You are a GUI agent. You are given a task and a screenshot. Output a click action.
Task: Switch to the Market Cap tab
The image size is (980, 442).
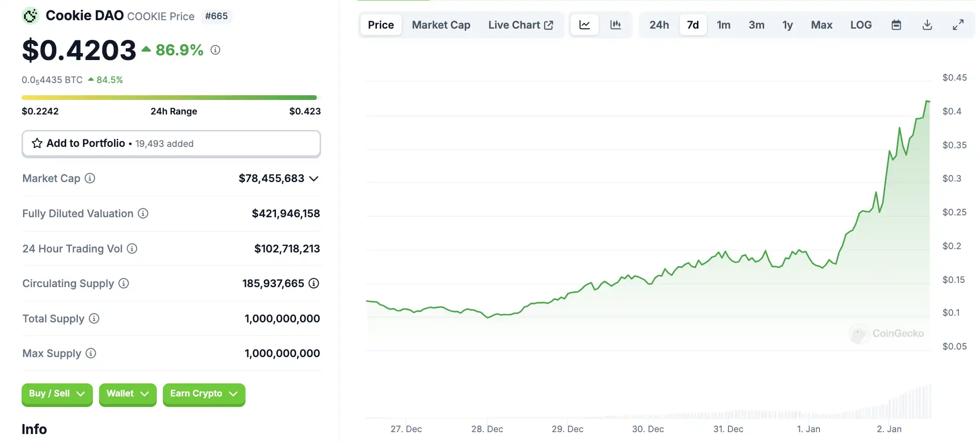pyautogui.click(x=441, y=25)
